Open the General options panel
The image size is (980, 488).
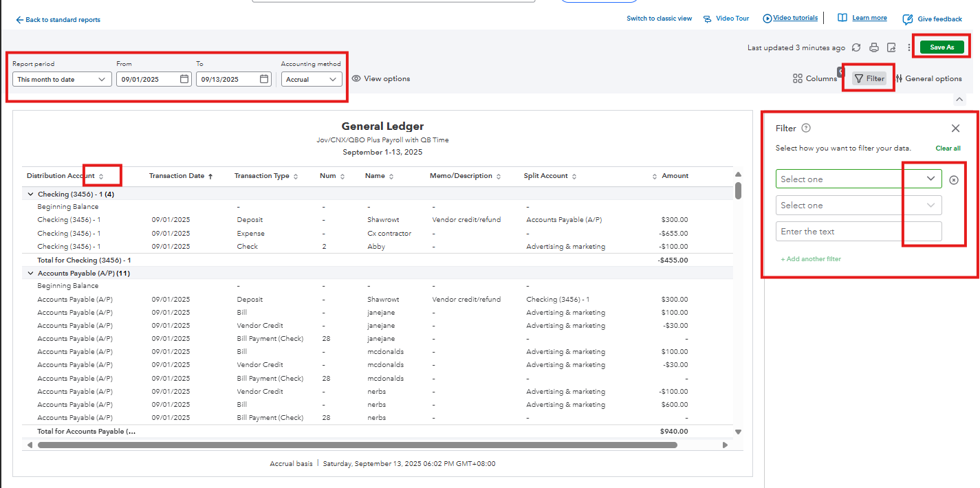click(928, 79)
